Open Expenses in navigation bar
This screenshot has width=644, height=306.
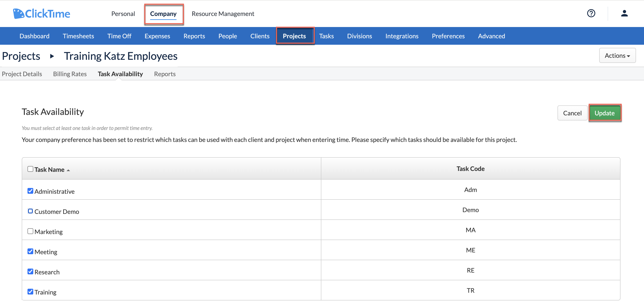[157, 36]
